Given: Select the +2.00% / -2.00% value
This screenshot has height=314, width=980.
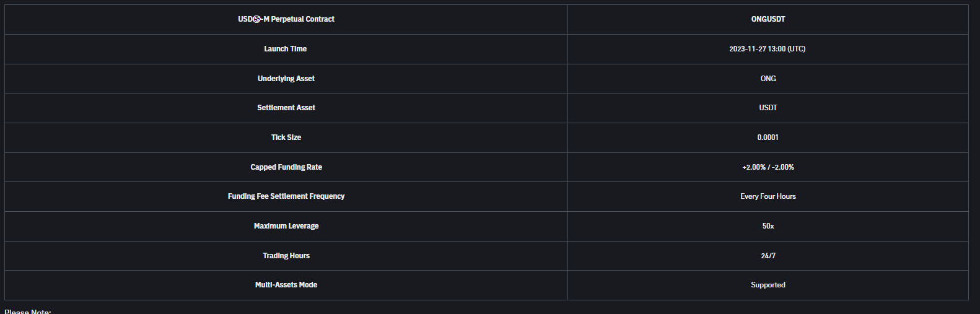Looking at the screenshot, I should pos(768,167).
